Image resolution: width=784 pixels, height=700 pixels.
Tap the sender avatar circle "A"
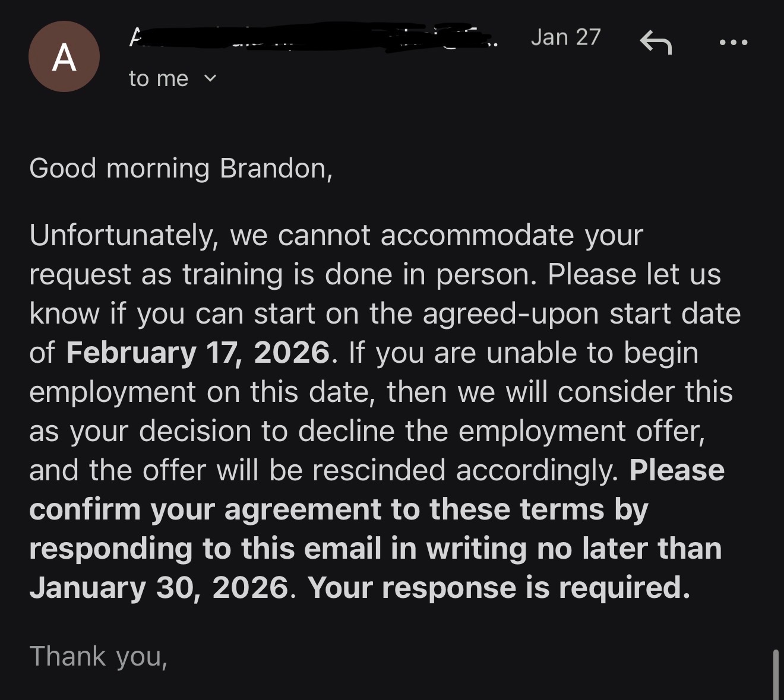64,57
